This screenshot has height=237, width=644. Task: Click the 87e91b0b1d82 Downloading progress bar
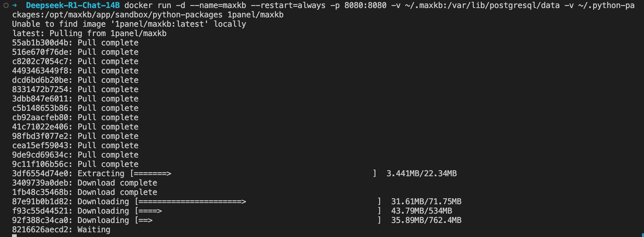click(x=258, y=202)
